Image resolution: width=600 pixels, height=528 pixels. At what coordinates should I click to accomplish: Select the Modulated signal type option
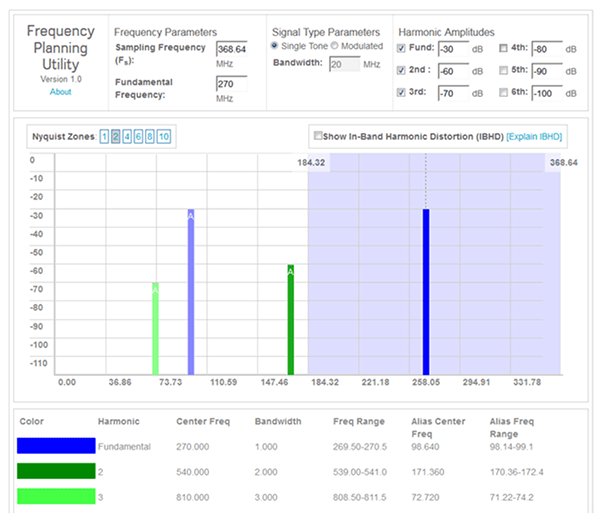click(334, 46)
